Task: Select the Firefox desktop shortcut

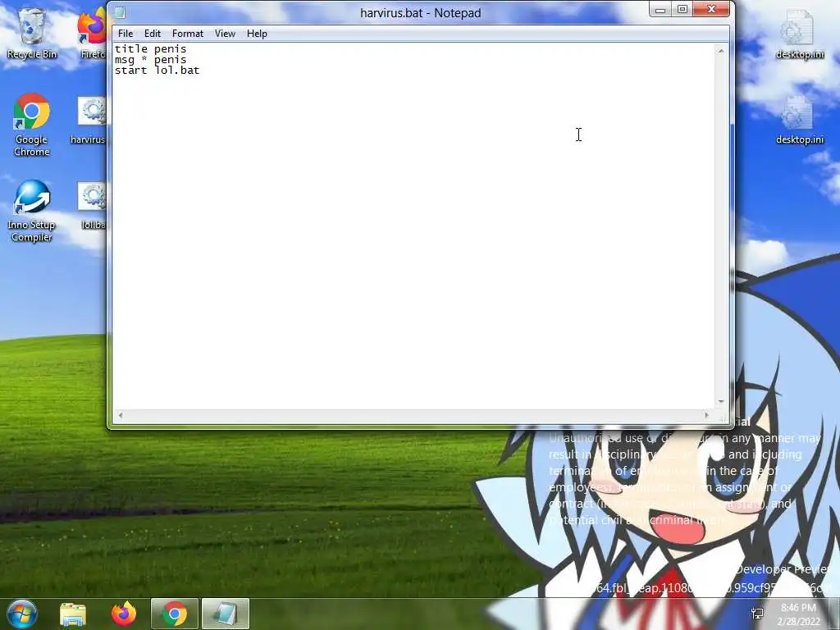Action: pos(92,33)
